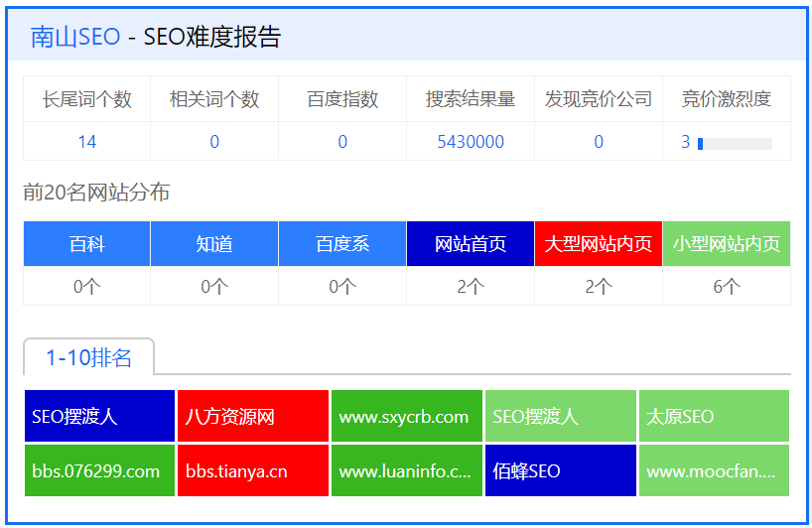
Task: Click the blue 百科 category header
Action: click(87, 244)
